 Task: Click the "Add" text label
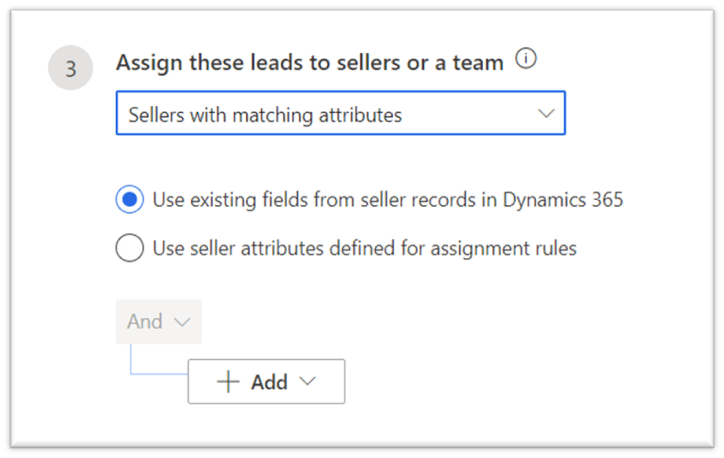(x=269, y=382)
